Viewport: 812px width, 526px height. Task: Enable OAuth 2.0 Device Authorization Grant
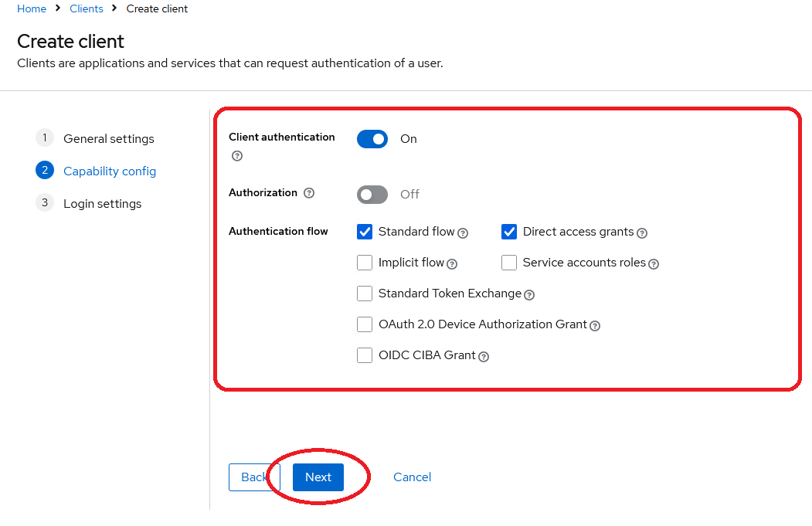[364, 324]
